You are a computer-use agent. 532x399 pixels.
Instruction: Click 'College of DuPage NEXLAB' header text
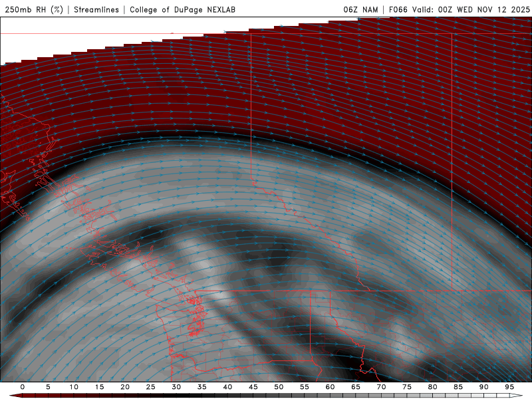click(x=182, y=9)
